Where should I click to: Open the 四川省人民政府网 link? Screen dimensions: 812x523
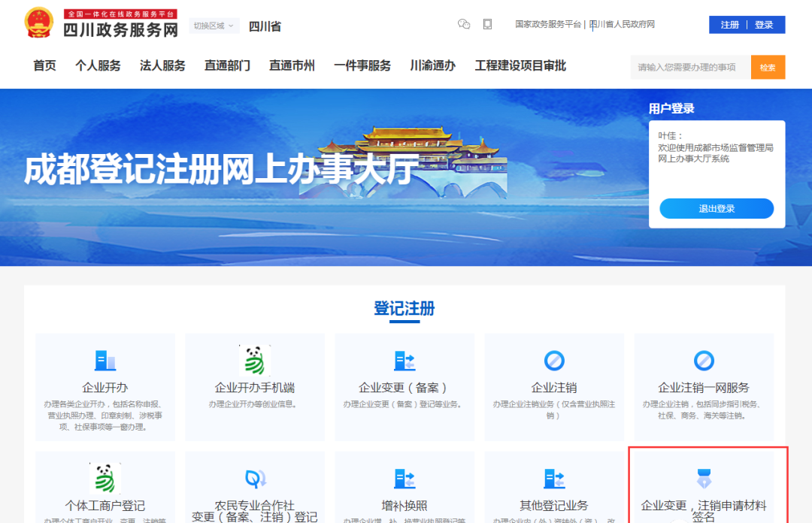coord(622,24)
